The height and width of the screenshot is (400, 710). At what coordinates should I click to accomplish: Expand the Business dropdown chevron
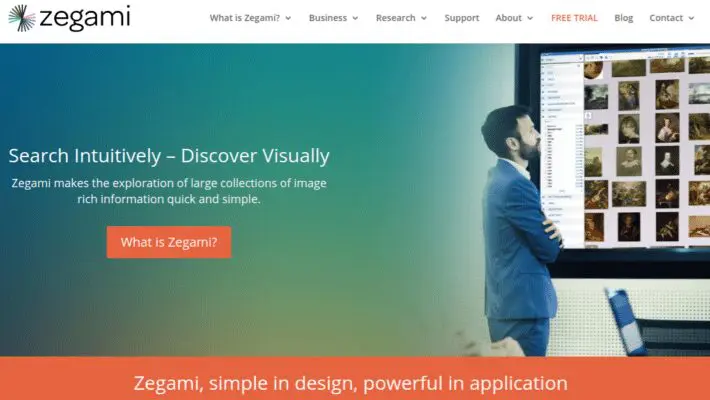click(x=355, y=19)
